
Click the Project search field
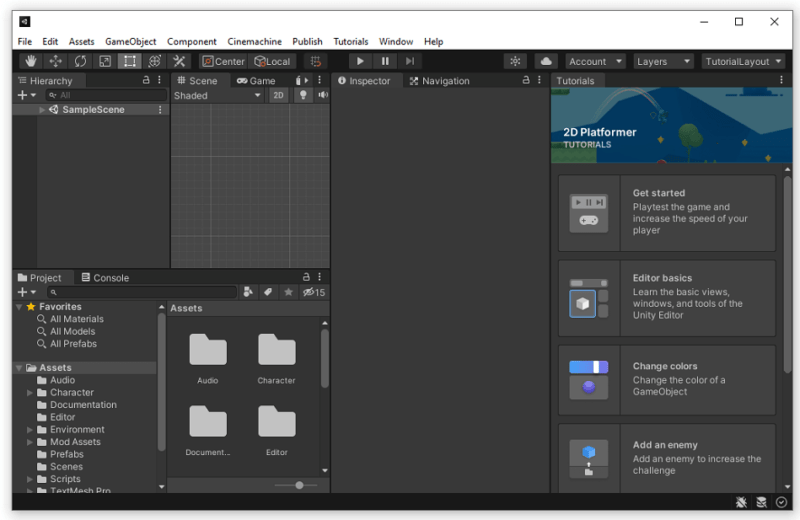pyautogui.click(x=142, y=292)
